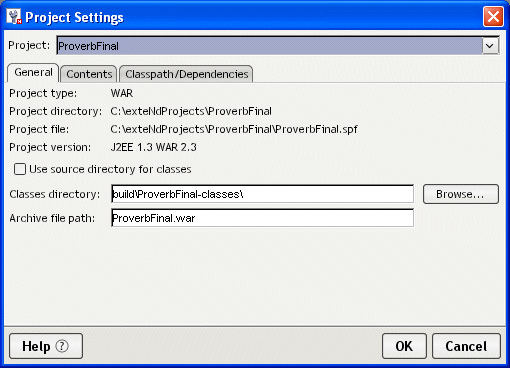
Task: Click the Archive file path field
Action: point(262,218)
